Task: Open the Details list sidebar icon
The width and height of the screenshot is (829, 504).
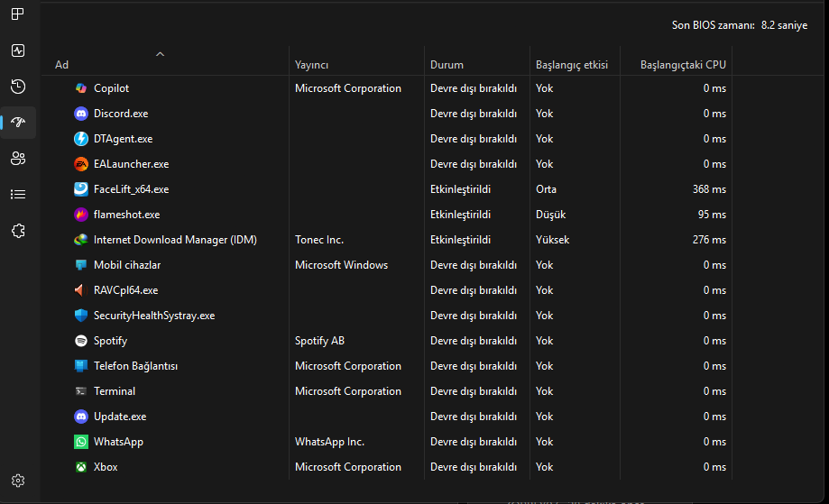Action: click(x=18, y=195)
